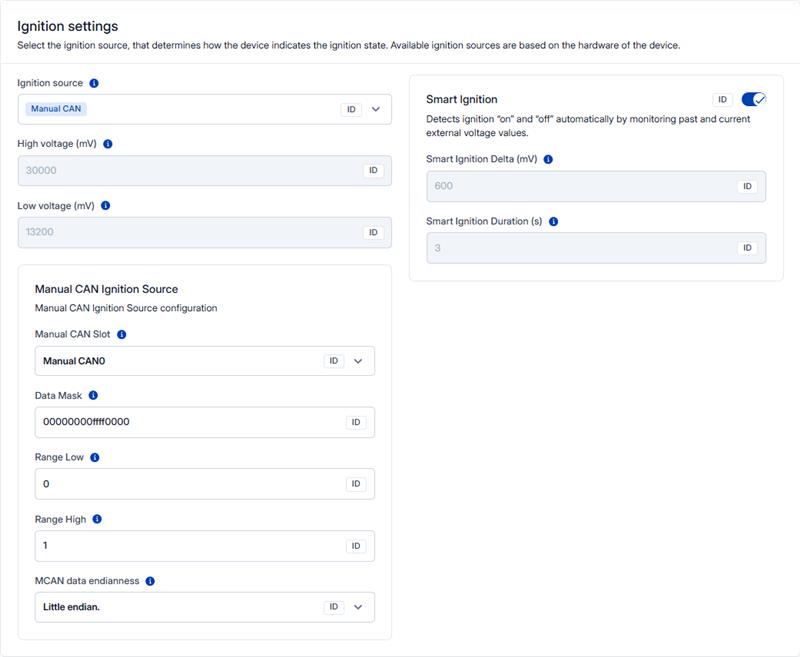The image size is (800, 657).
Task: Open the Ignition source dropdown
Action: coord(376,109)
